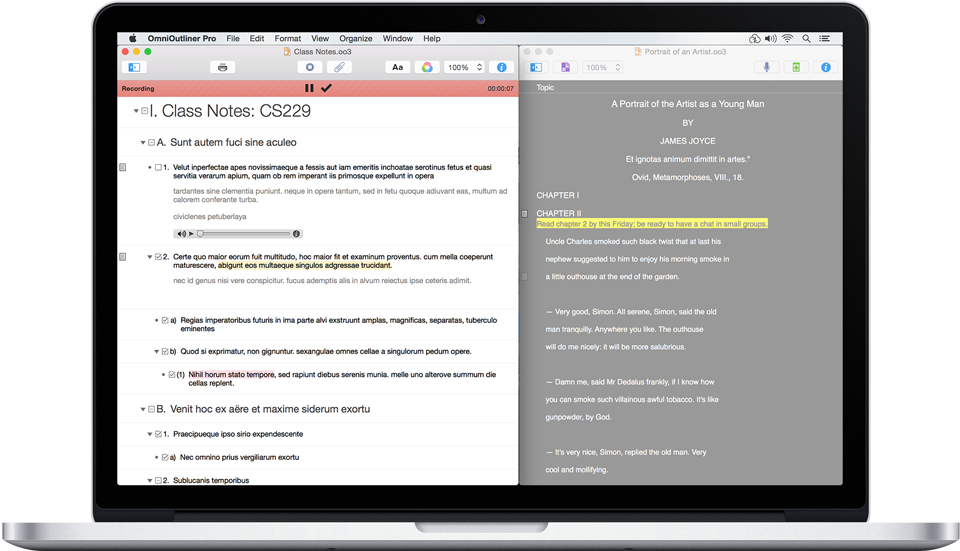Click the audio clip volume speaker icon

[x=181, y=234]
